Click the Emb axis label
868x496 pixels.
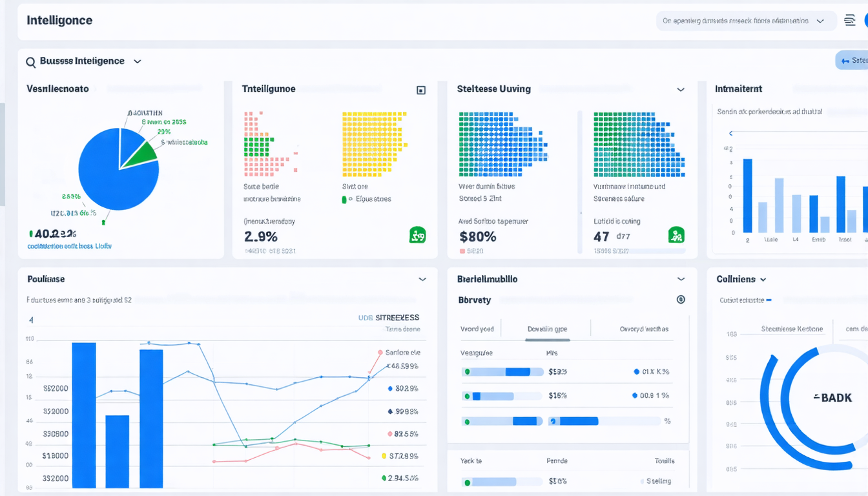coord(818,240)
